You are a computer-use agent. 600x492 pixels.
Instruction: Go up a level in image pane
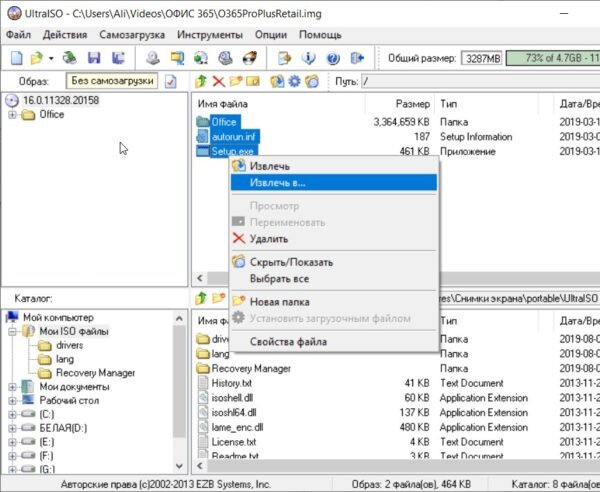pyautogui.click(x=201, y=81)
